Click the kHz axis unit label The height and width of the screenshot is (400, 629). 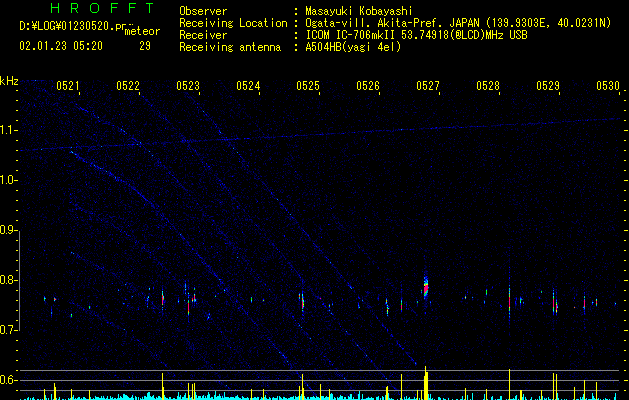click(x=9, y=81)
